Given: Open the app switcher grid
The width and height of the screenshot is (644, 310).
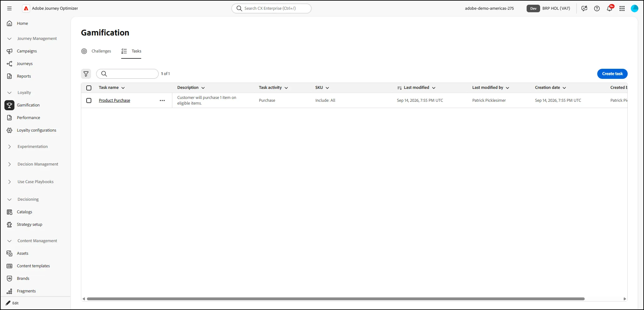Looking at the screenshot, I should pos(622,8).
